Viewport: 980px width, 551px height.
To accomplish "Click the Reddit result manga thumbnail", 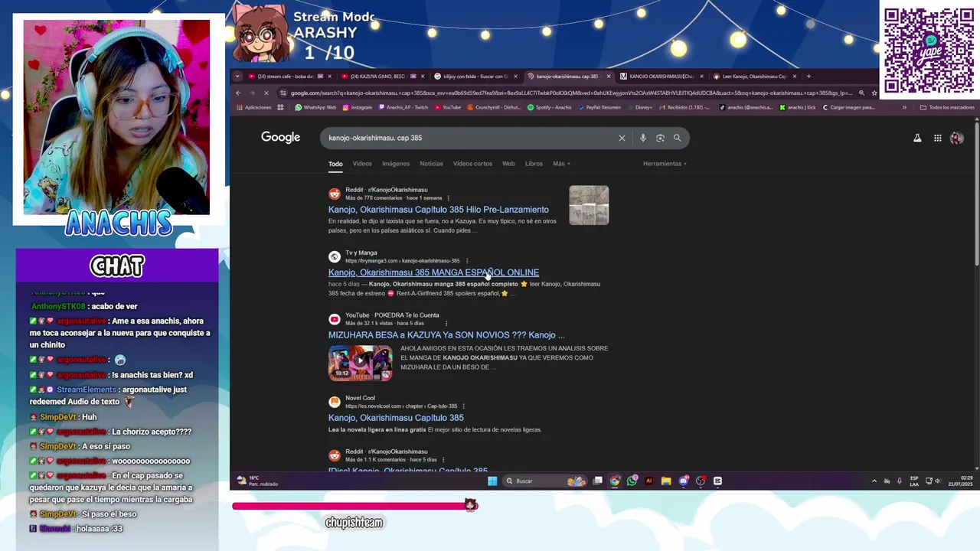I will coord(589,205).
